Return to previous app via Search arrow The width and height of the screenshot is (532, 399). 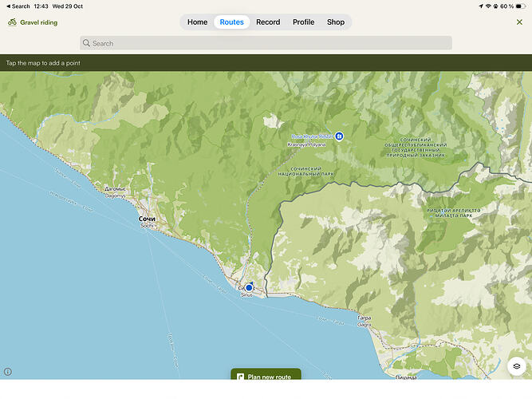[x=18, y=6]
